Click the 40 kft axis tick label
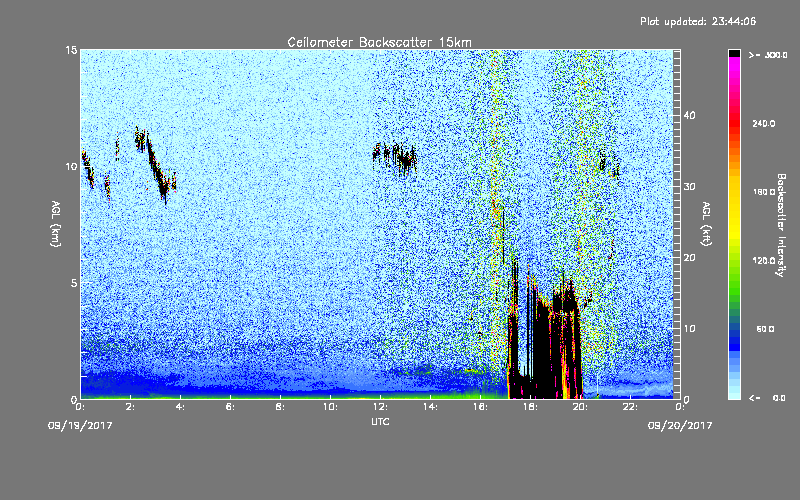800x500 pixels. tap(689, 115)
